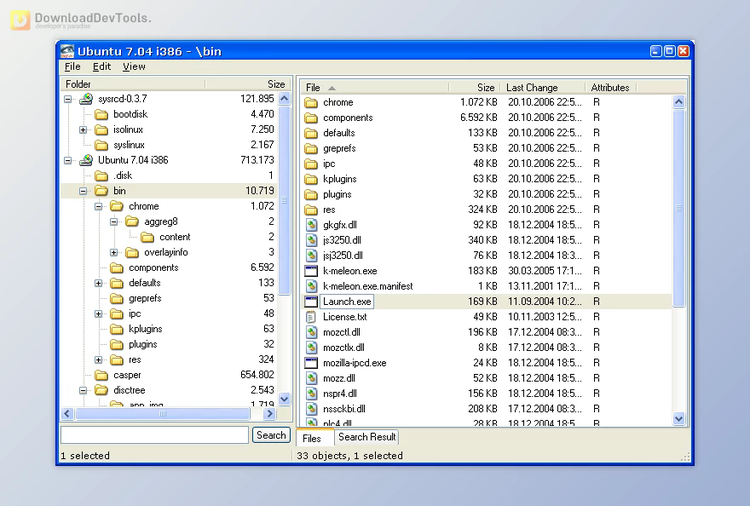Click the file list's up arrow
The width and height of the screenshot is (750, 506).
tap(678, 102)
